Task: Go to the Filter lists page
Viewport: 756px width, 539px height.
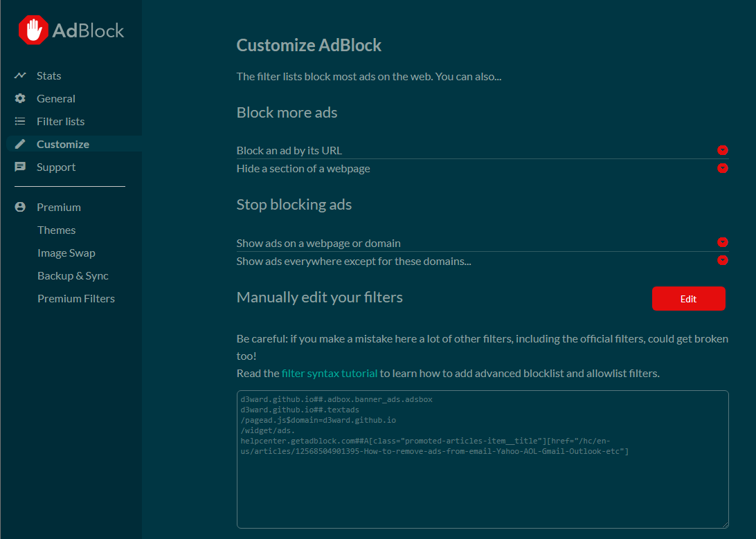Action: coord(60,121)
